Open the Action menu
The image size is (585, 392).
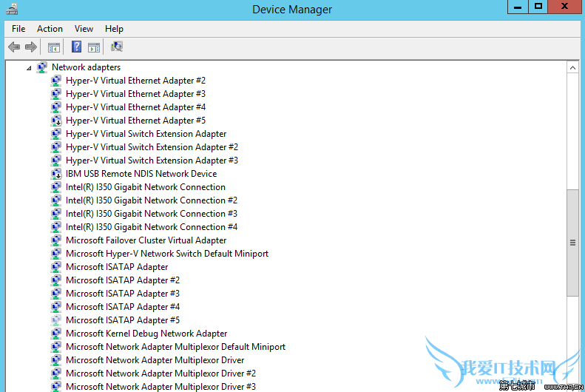50,29
